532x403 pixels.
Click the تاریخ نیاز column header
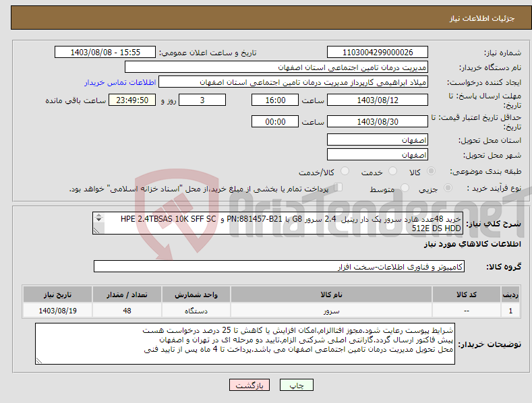[57, 294]
